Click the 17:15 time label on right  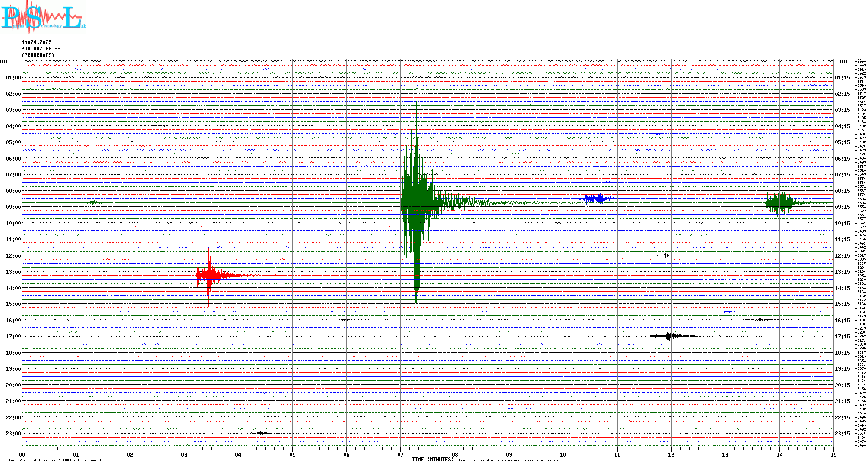click(x=842, y=337)
